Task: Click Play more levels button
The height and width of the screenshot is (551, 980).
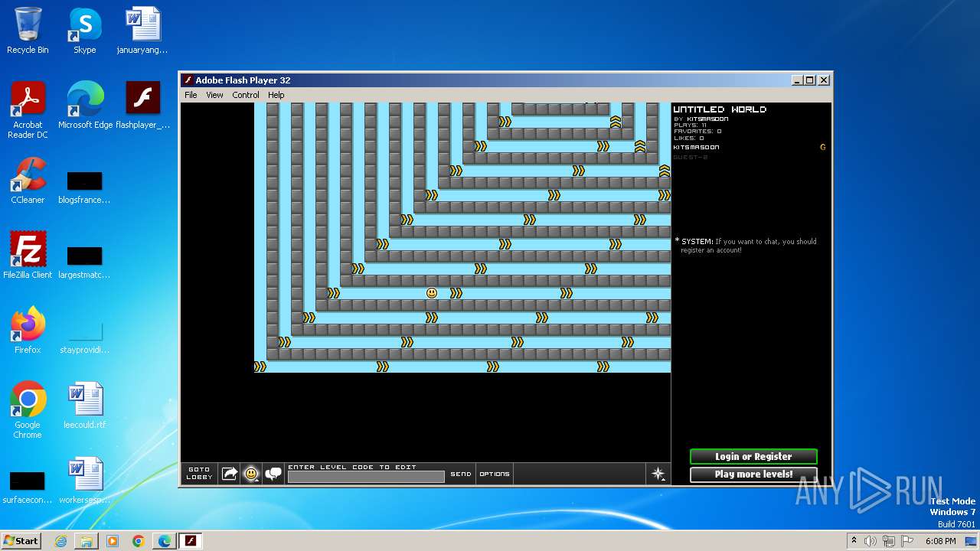Action: pos(753,474)
